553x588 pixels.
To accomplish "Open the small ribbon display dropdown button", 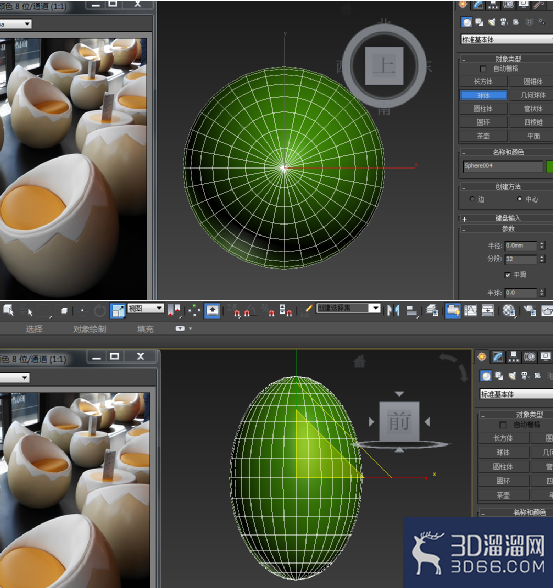I will click(x=181, y=328).
